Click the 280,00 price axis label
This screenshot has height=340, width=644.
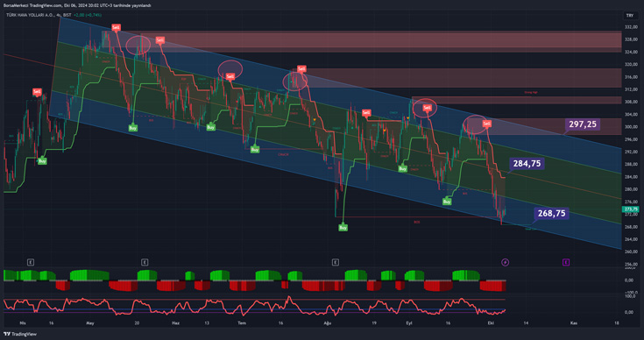tap(631, 189)
